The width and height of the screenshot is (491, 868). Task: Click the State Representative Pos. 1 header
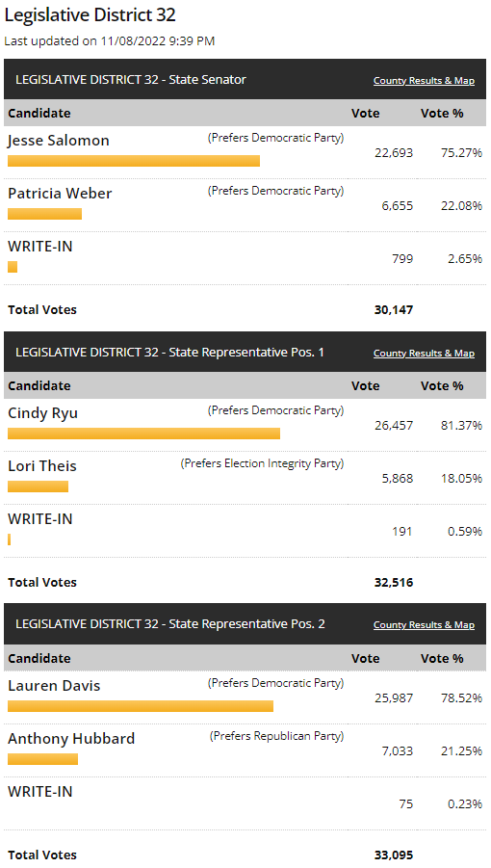coord(169,352)
